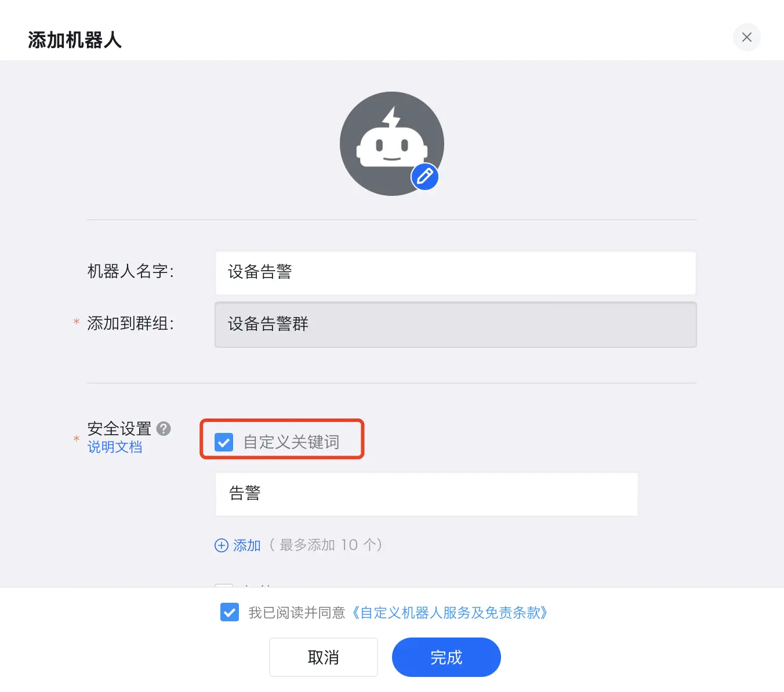Click the circled plus icon before 添加

coord(222,545)
